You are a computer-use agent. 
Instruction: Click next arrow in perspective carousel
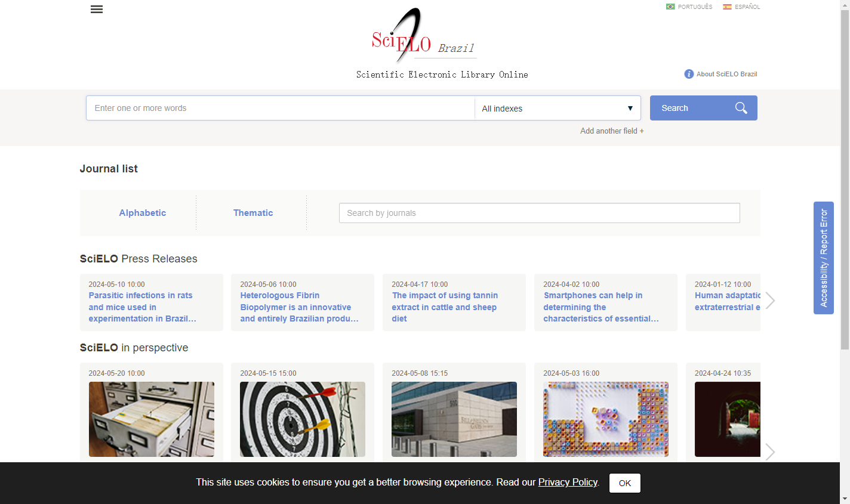770,452
